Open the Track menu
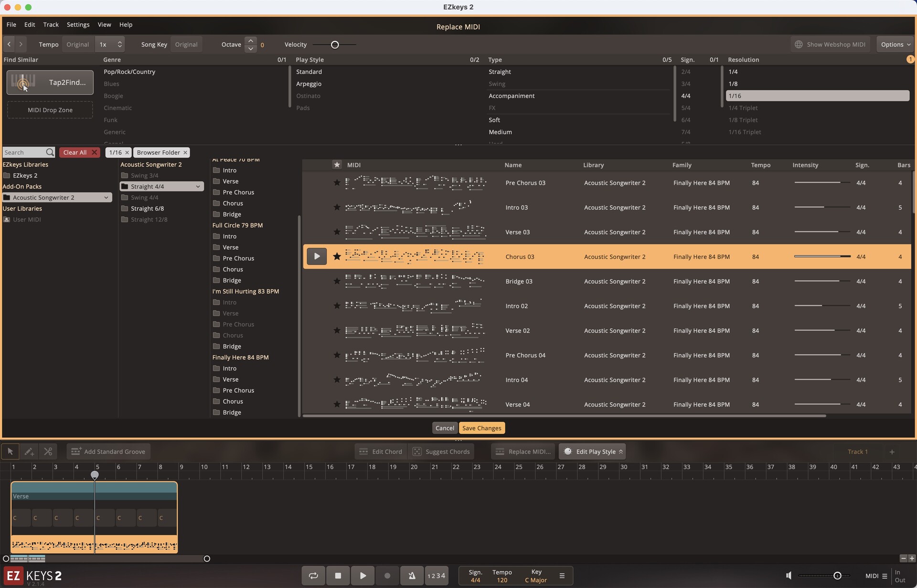Image resolution: width=917 pixels, height=588 pixels. [x=51, y=24]
